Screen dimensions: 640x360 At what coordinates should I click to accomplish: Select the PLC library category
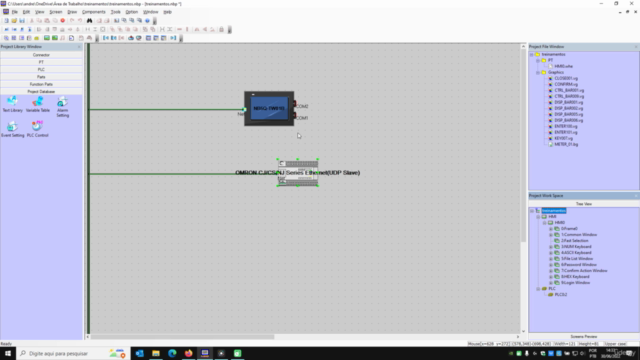41,69
